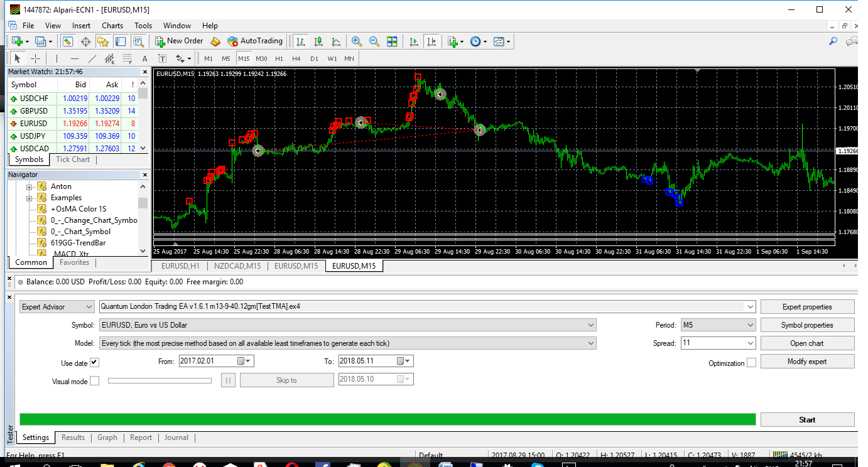Open the Symbol EURUSD dropdown
868x467 pixels.
click(x=347, y=325)
